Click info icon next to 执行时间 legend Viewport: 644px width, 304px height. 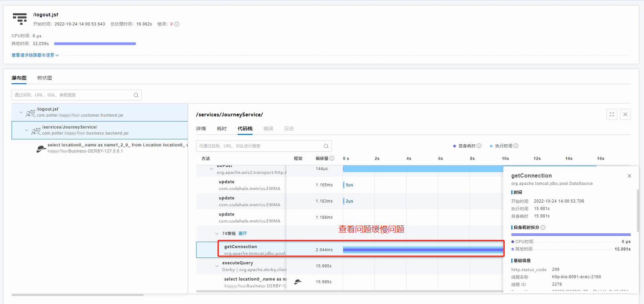click(516, 146)
